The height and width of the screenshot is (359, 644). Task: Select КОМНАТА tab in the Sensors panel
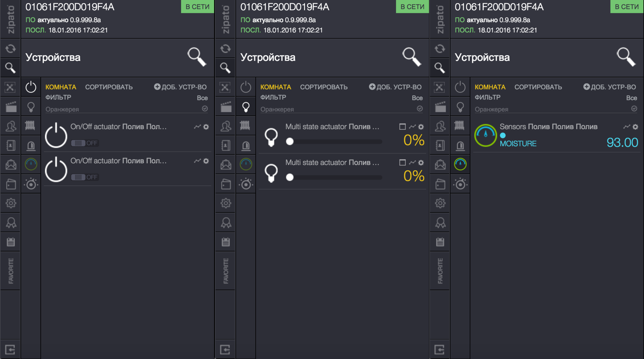(x=490, y=87)
